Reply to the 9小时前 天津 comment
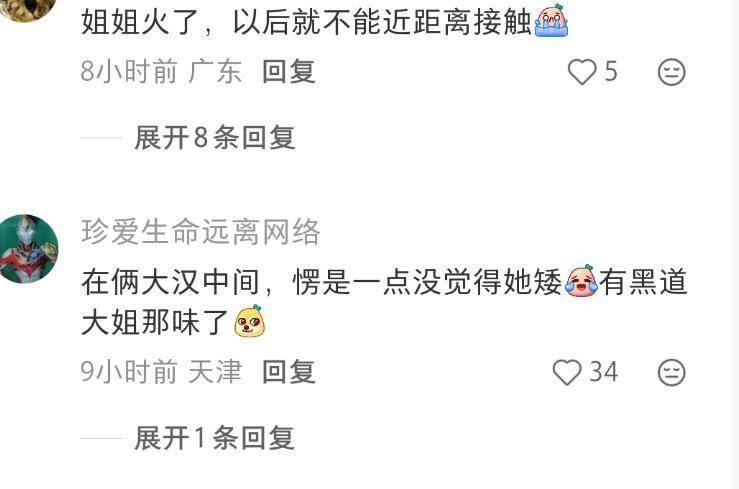This screenshot has height=489, width=739. [x=289, y=372]
